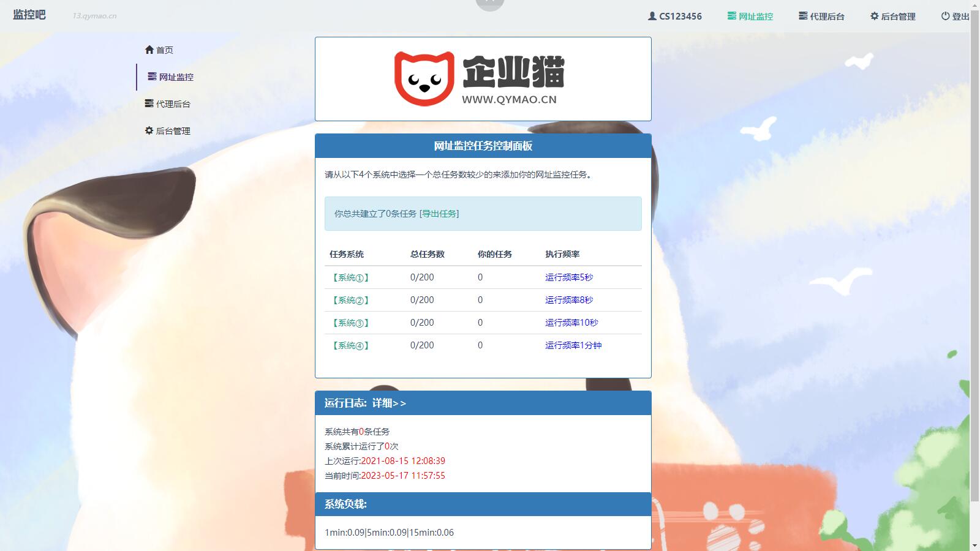
Task: Click the load average values line
Action: pos(390,533)
